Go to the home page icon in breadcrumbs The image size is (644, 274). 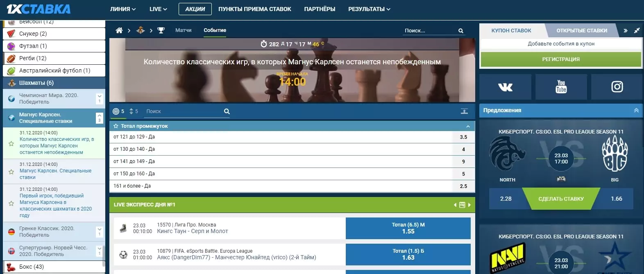[119, 30]
